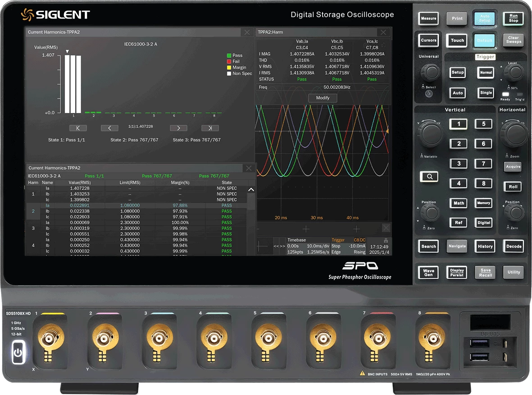Viewport: 532px width, 395px height.
Task: Jump to first harmonic page arrow
Action: point(78,128)
